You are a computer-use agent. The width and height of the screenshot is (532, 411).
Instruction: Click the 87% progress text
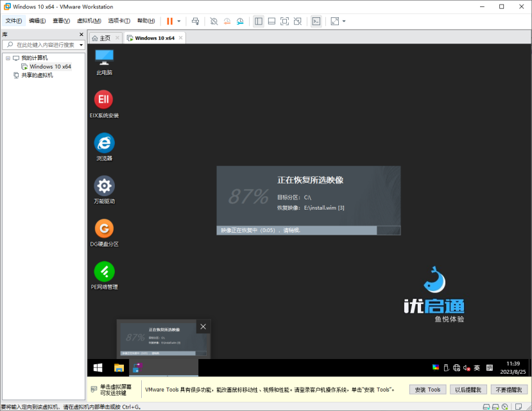coord(248,196)
